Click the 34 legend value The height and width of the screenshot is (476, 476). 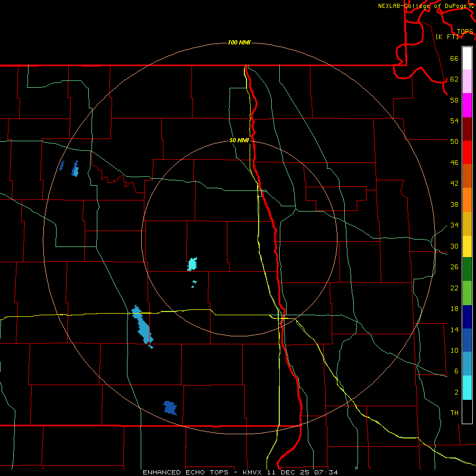(x=454, y=225)
